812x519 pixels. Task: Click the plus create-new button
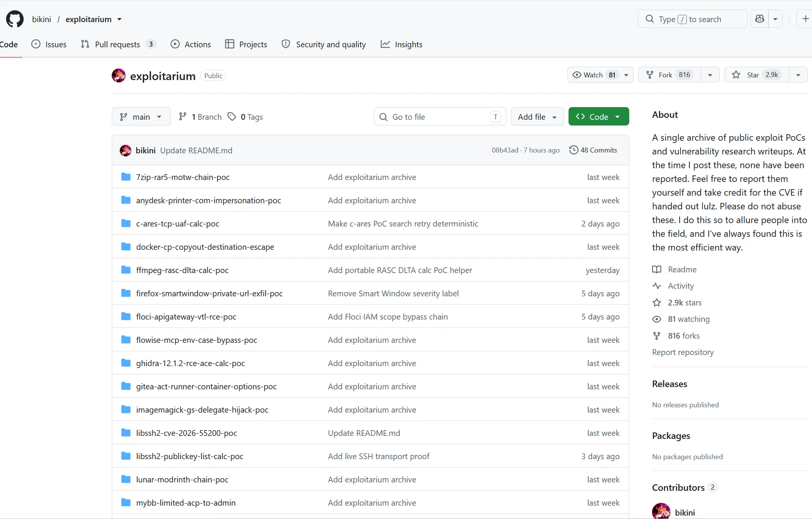point(805,19)
